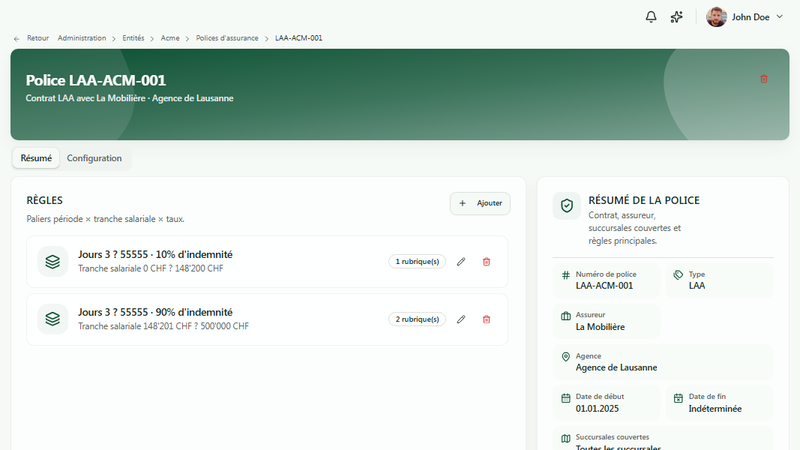Open Administration breadcrumb
The height and width of the screenshot is (450, 800).
tap(82, 38)
